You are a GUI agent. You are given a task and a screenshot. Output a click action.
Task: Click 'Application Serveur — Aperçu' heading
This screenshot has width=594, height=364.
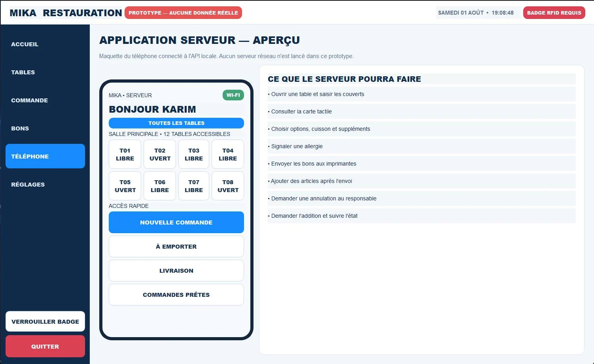point(199,40)
